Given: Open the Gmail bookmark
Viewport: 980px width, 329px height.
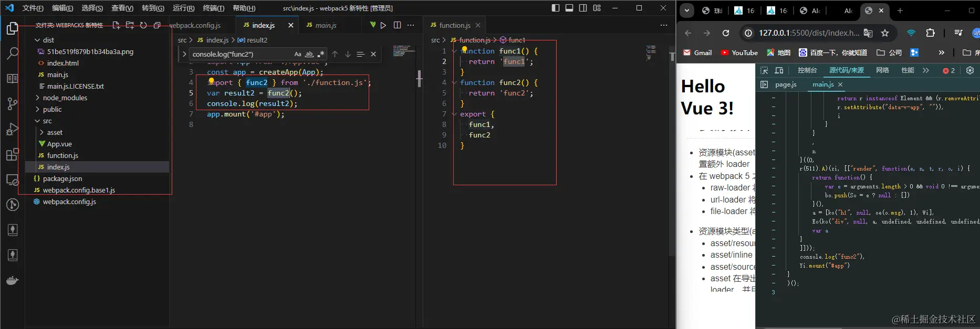Looking at the screenshot, I should tap(697, 52).
